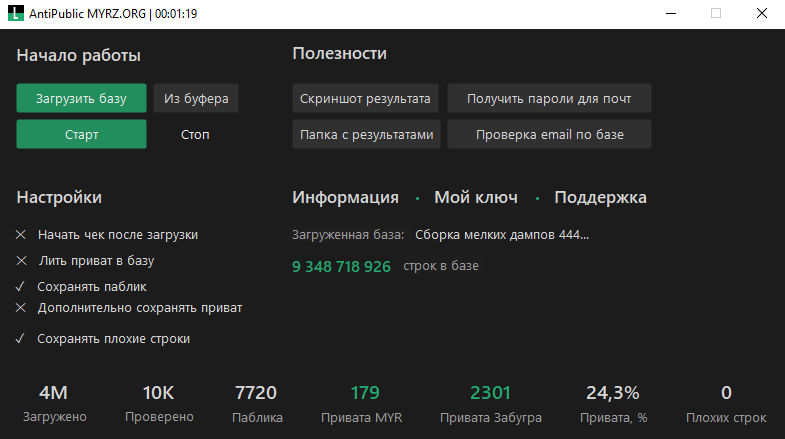Screen dimensions: 785x439
Task: Load base from clipboard with Из буфера
Action: click(x=196, y=98)
